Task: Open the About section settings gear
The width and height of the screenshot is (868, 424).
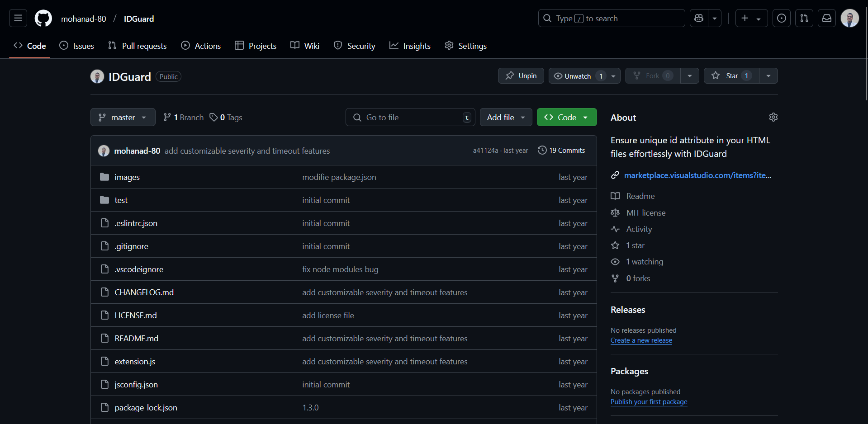Action: [773, 117]
